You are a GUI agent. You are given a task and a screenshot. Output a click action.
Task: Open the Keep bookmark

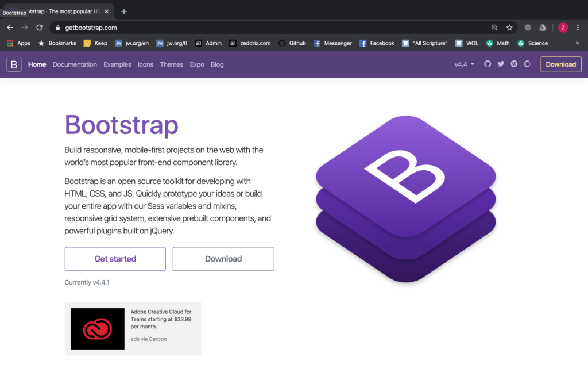coord(95,43)
